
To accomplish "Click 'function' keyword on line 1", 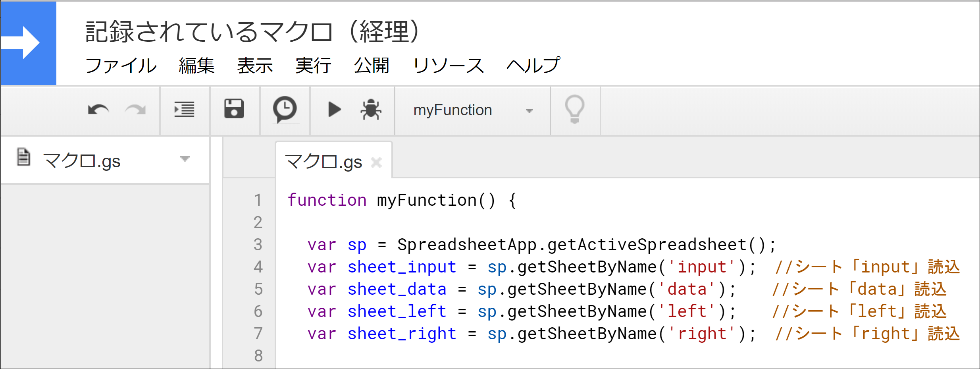I will [327, 200].
